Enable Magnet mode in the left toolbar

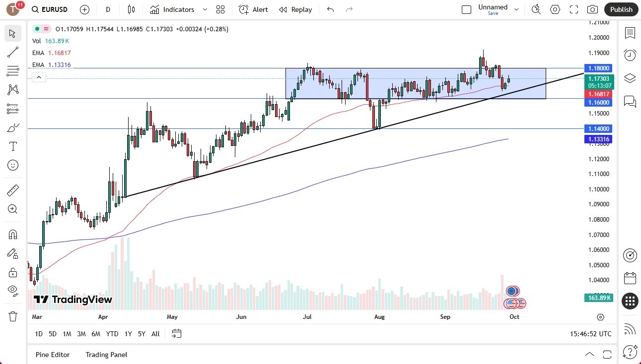coord(13,234)
